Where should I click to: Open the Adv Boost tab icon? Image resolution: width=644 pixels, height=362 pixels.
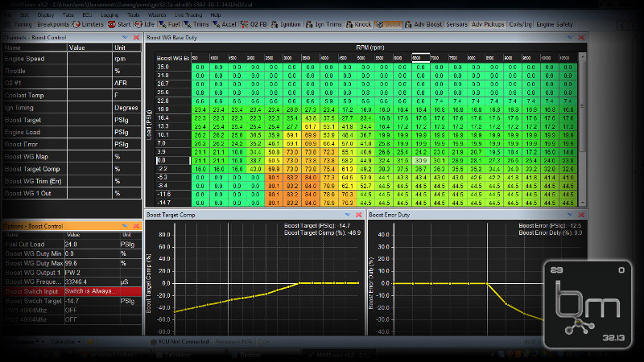[409, 25]
